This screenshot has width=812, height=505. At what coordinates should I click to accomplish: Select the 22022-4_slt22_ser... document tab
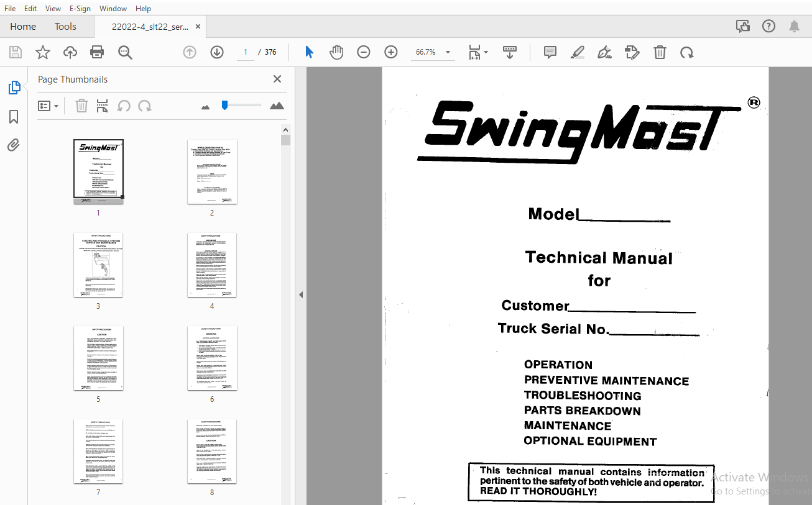coord(150,27)
